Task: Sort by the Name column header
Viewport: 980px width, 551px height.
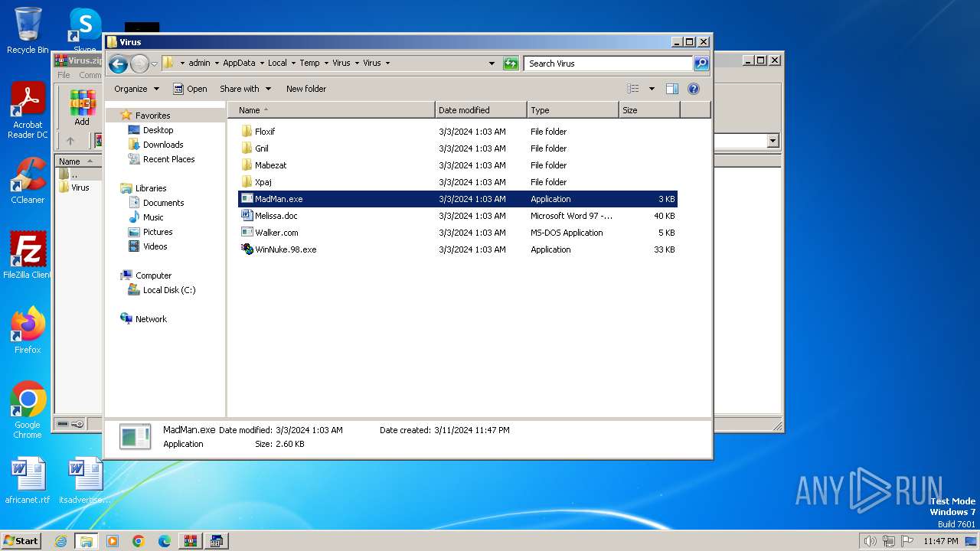Action: click(331, 110)
